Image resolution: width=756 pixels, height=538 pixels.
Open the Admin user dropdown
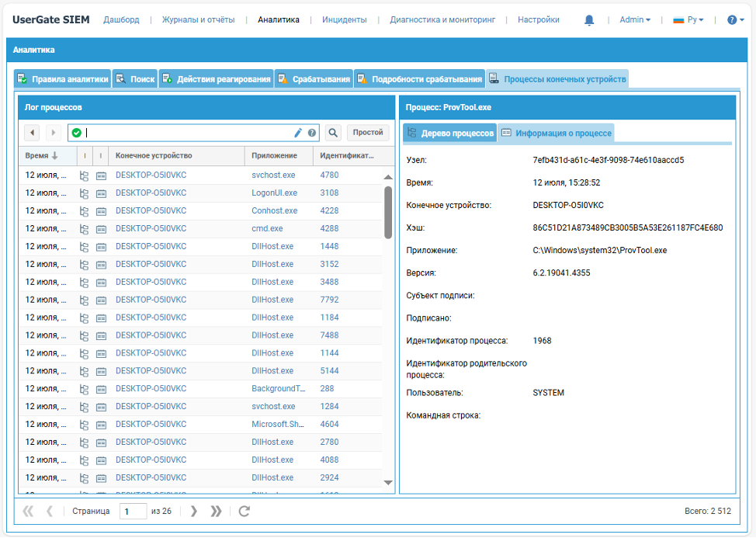pyautogui.click(x=635, y=20)
